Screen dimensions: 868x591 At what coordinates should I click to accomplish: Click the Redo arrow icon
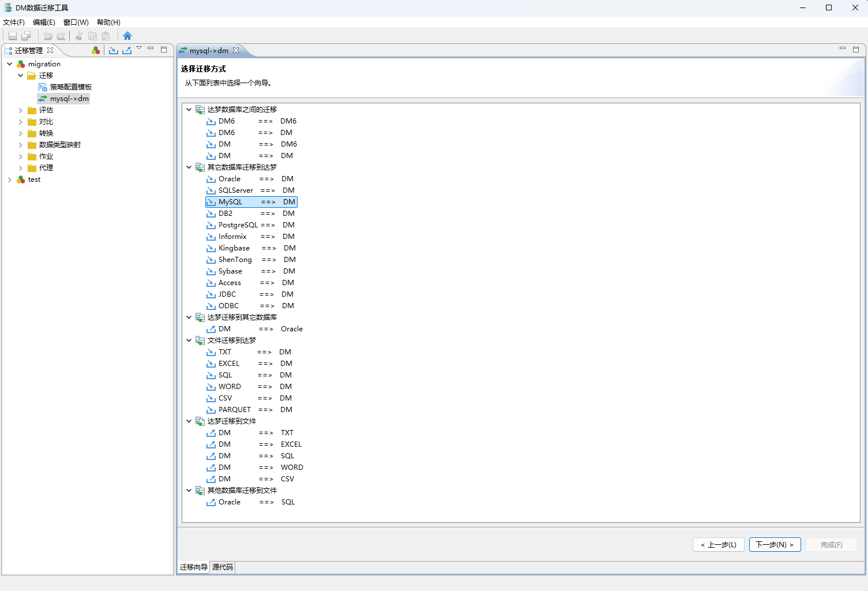tap(61, 36)
